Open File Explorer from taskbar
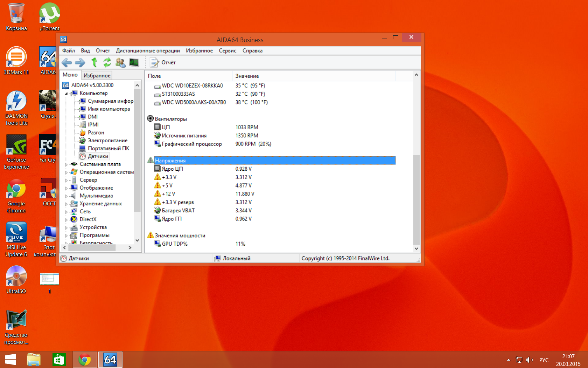Image resolution: width=588 pixels, height=368 pixels. [34, 360]
